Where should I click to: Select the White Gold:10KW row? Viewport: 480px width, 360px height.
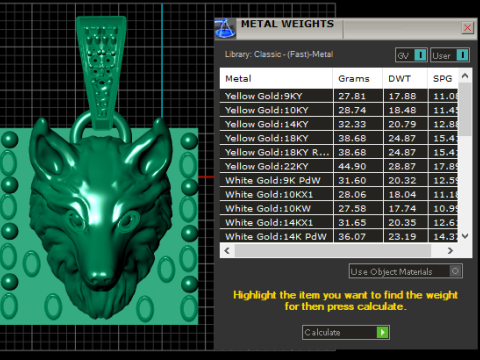click(x=339, y=208)
